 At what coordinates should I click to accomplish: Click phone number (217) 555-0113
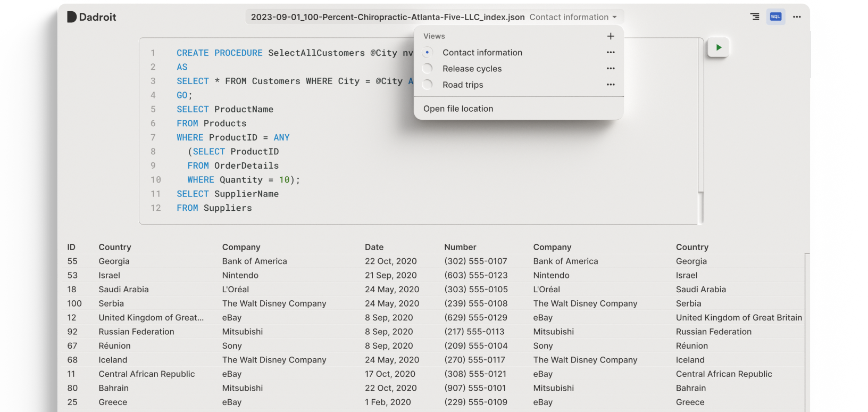coord(474,332)
